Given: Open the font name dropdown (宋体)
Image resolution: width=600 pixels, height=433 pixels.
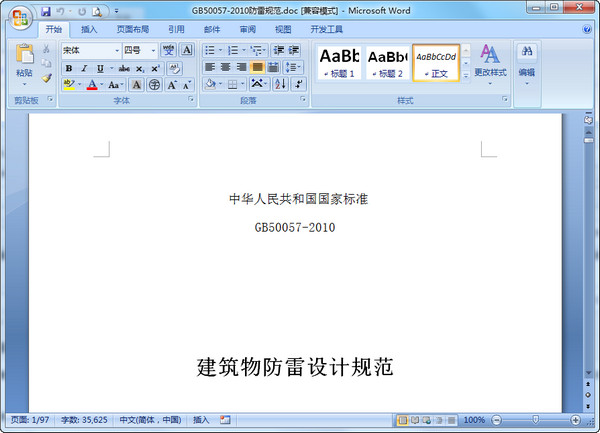Looking at the screenshot, I should 117,50.
